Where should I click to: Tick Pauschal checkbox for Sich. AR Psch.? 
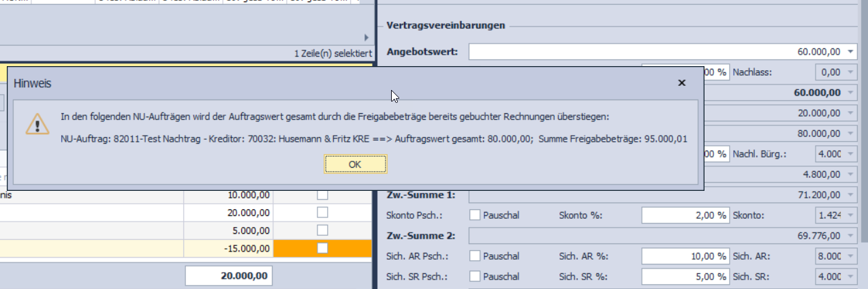pyautogui.click(x=476, y=257)
